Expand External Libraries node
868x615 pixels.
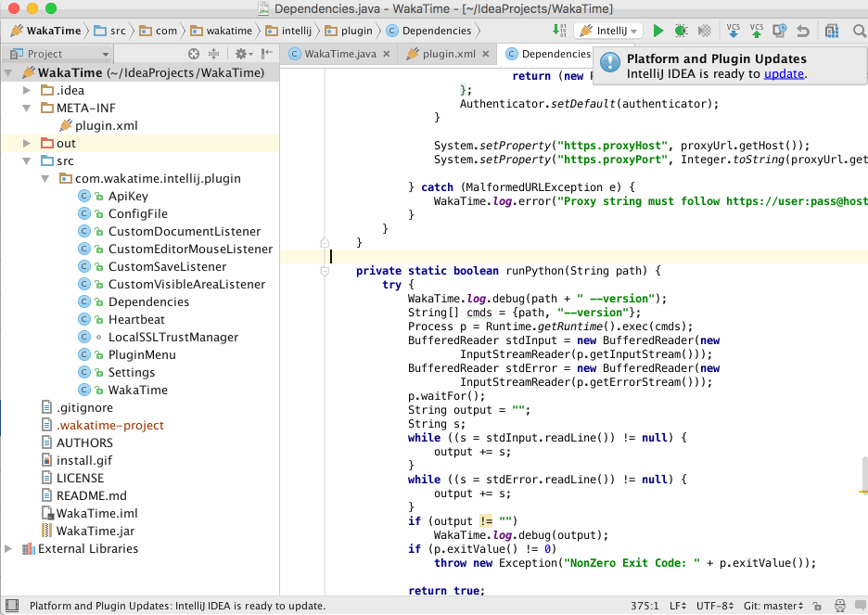tap(8, 548)
